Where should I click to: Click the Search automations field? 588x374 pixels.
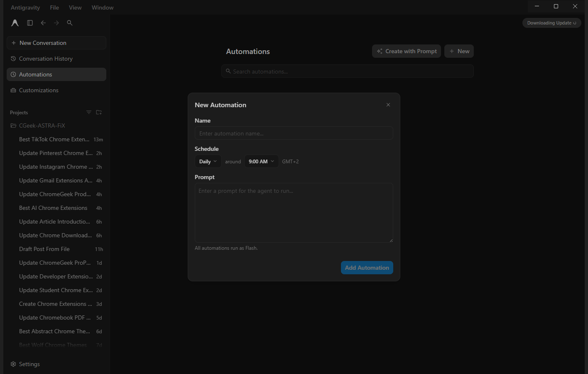pyautogui.click(x=348, y=71)
